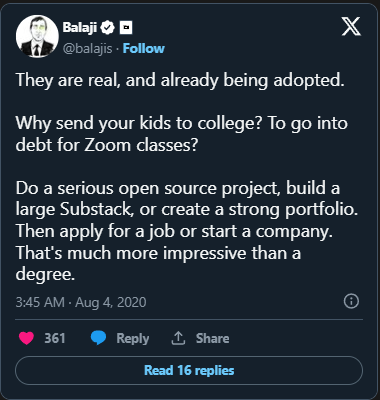
Task: Click the share upload arrow icon
Action: [178, 338]
